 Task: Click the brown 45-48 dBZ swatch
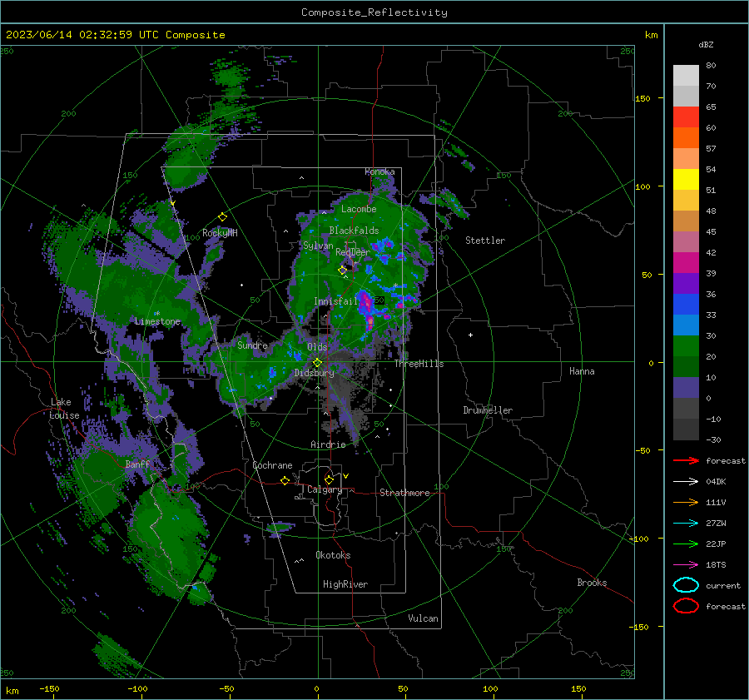click(686, 221)
